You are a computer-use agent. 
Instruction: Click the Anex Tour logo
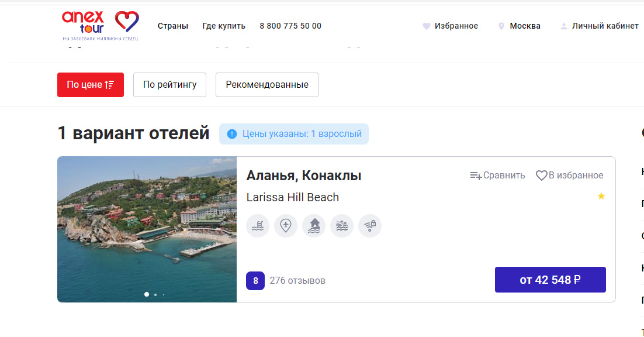pyautogui.click(x=101, y=26)
